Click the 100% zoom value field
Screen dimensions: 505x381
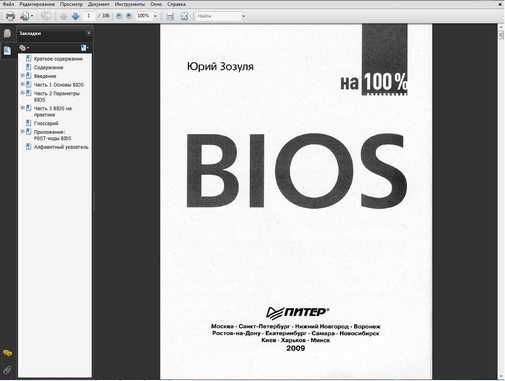click(144, 16)
